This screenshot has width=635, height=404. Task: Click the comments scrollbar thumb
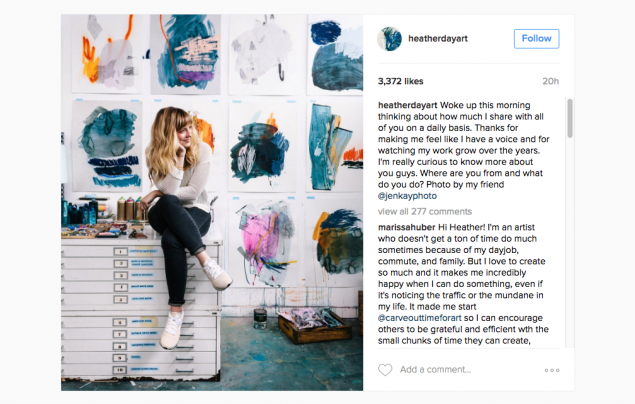click(x=570, y=118)
